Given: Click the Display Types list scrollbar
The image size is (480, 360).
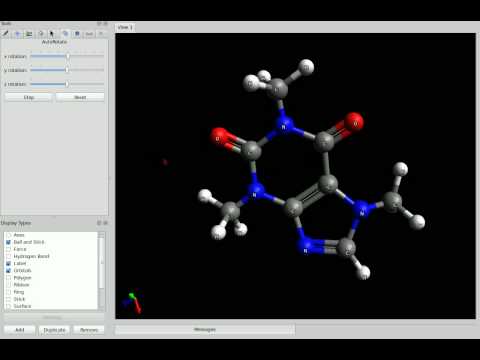Looking at the screenshot, I should click(x=101, y=270).
